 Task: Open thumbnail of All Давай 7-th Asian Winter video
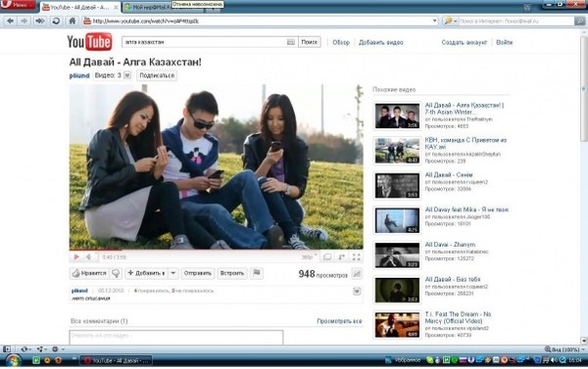pyautogui.click(x=397, y=115)
